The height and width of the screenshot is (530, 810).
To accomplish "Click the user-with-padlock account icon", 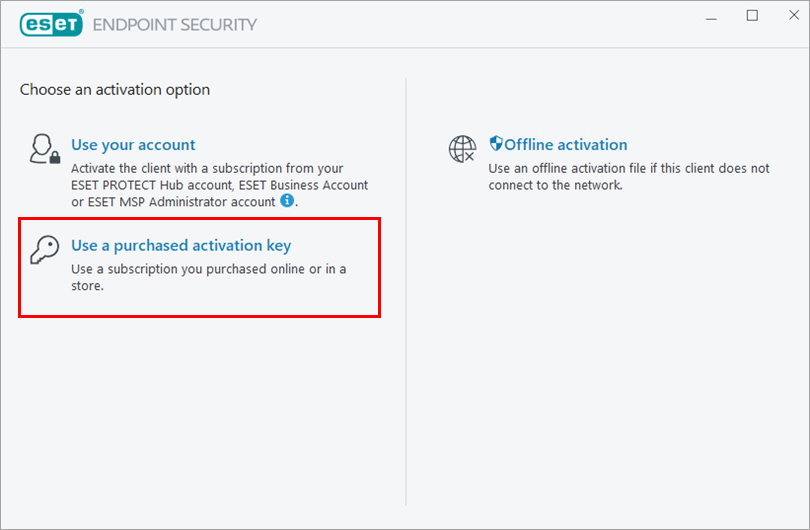I will tap(44, 149).
